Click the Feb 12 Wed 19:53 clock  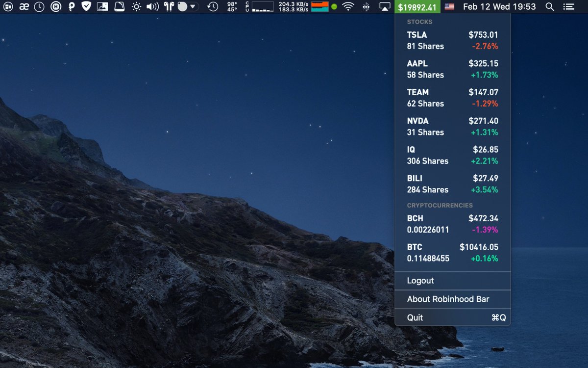coord(499,7)
